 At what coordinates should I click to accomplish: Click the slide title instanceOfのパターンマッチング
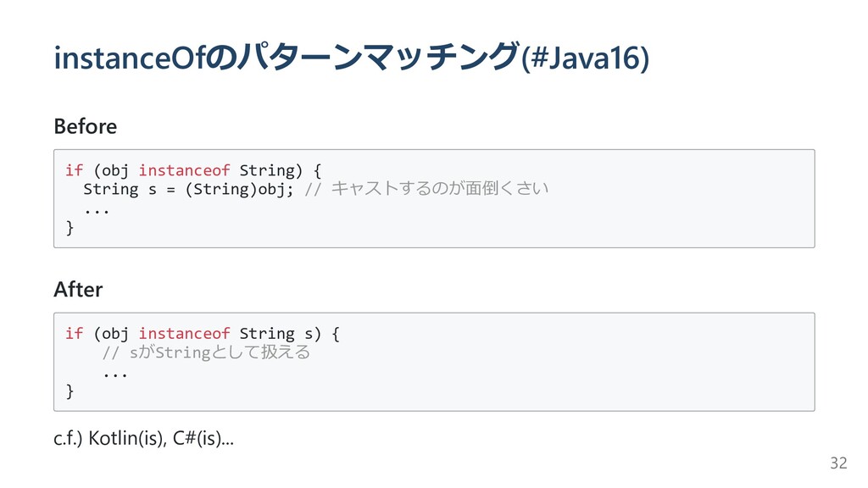click(x=287, y=57)
